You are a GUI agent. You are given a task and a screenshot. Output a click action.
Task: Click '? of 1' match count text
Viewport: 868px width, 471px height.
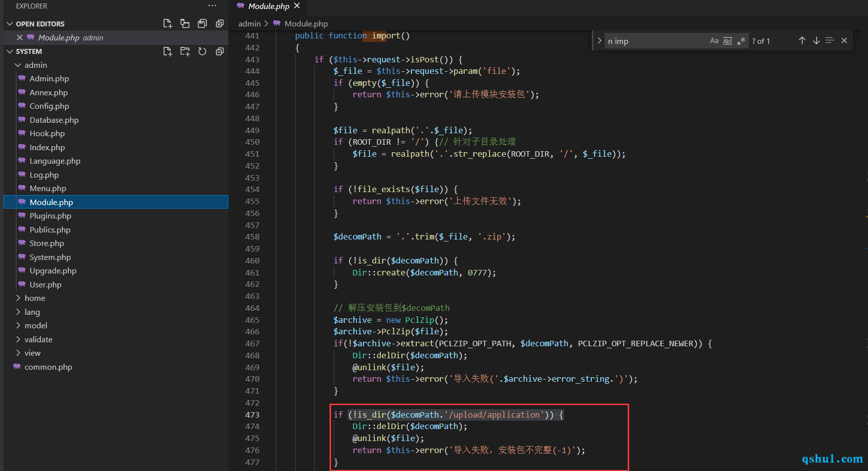coord(761,41)
